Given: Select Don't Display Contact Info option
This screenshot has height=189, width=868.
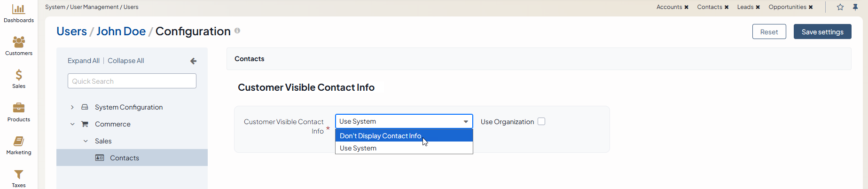Looking at the screenshot, I should point(380,136).
